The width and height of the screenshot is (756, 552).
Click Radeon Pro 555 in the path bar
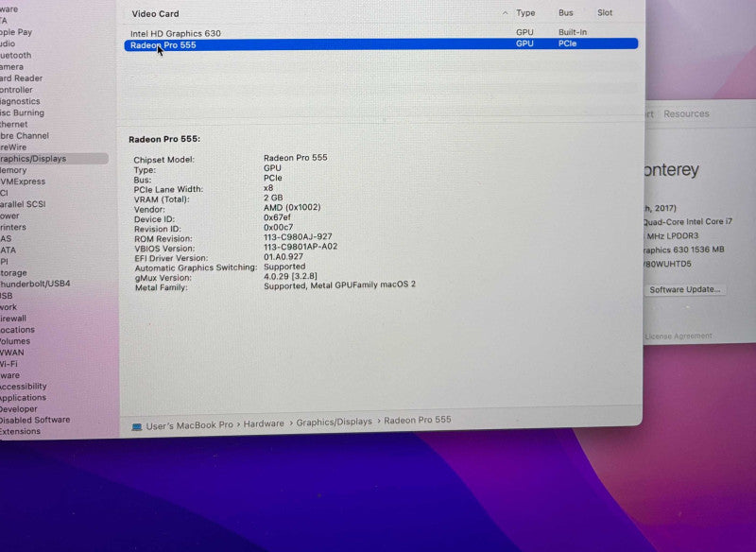coord(418,420)
